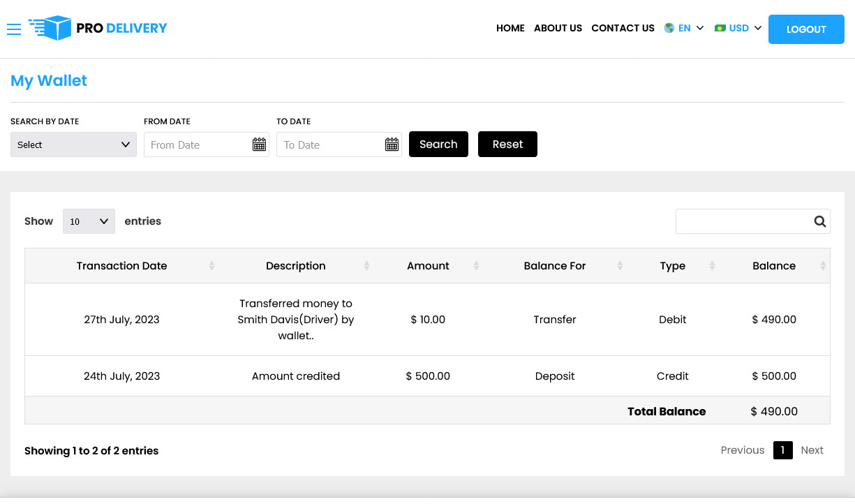Viewport: 855px width, 504px height.
Task: Click the table search magnifier icon
Action: [820, 221]
